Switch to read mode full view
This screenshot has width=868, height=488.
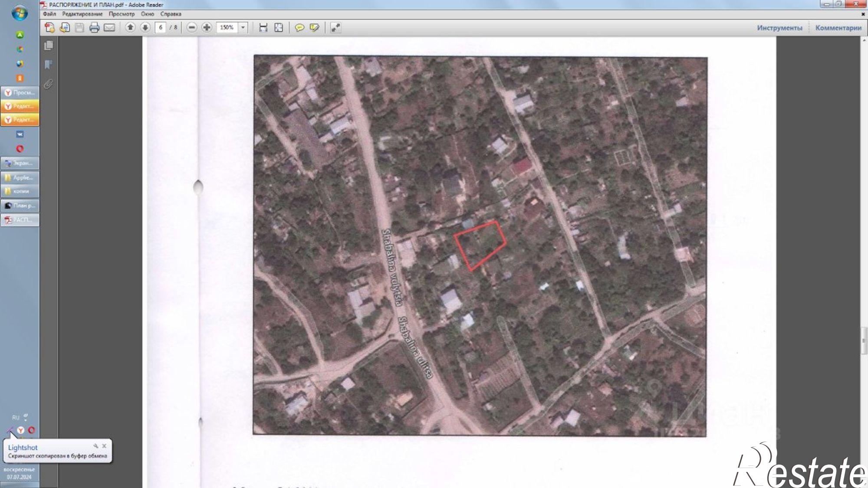(x=335, y=27)
